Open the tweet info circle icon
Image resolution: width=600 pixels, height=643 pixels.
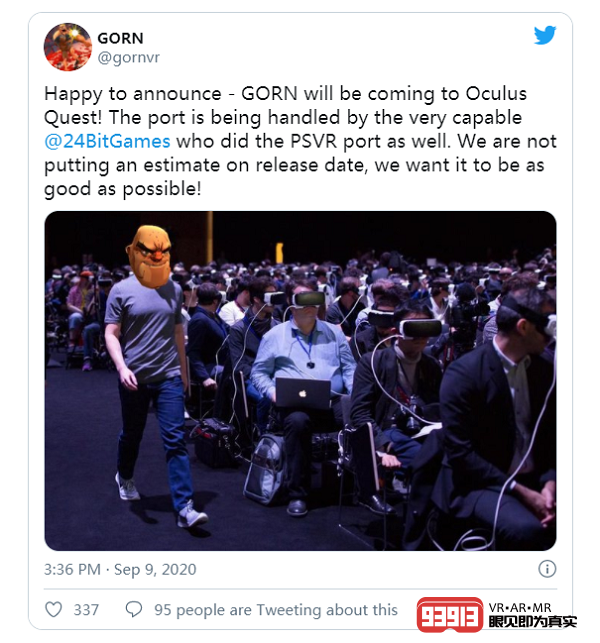coord(547,569)
